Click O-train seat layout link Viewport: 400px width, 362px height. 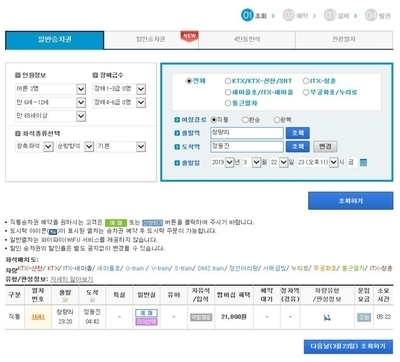[x=135, y=268]
